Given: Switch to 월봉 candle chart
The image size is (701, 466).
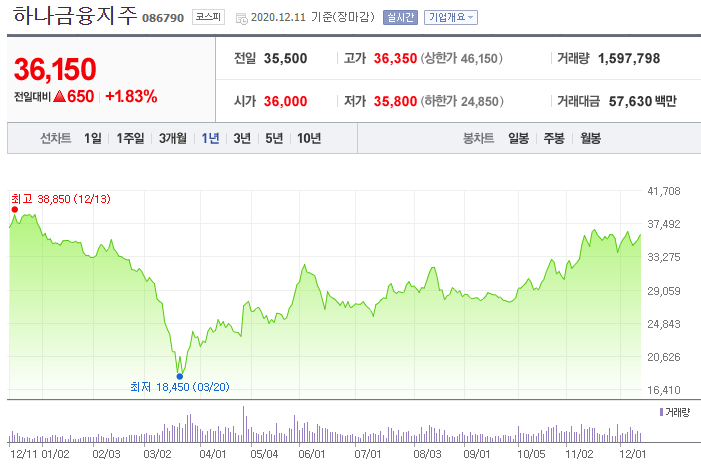Looking at the screenshot, I should 591,138.
